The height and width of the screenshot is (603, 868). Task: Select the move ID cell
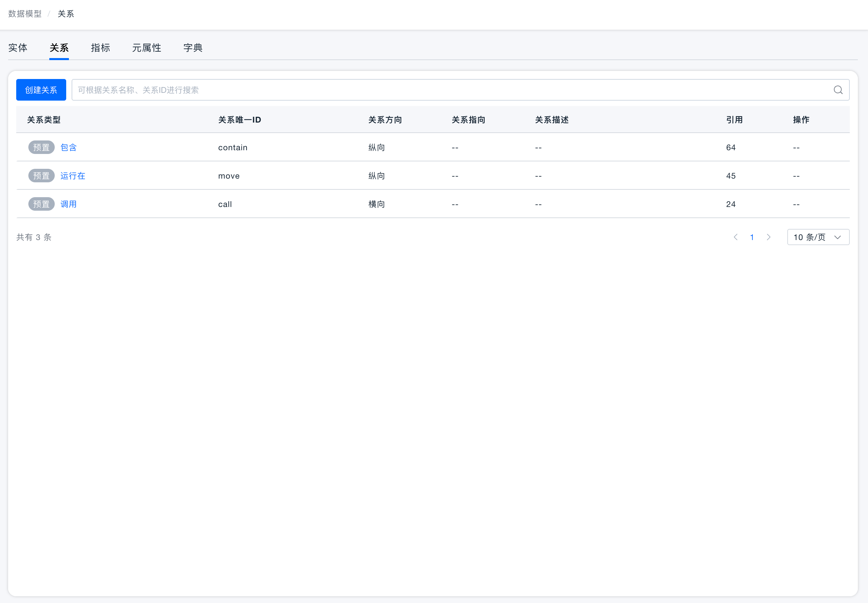(x=229, y=176)
